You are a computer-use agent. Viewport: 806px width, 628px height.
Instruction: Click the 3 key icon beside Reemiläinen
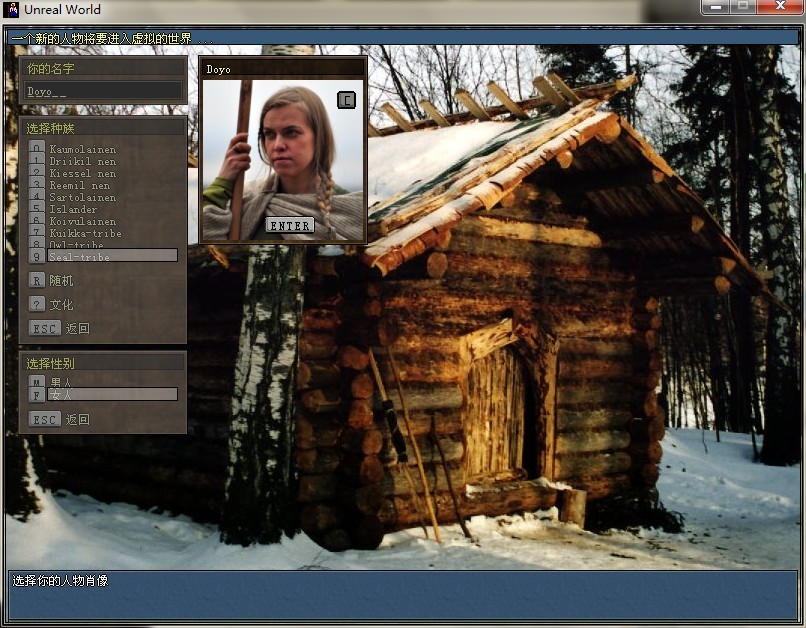(x=36, y=183)
